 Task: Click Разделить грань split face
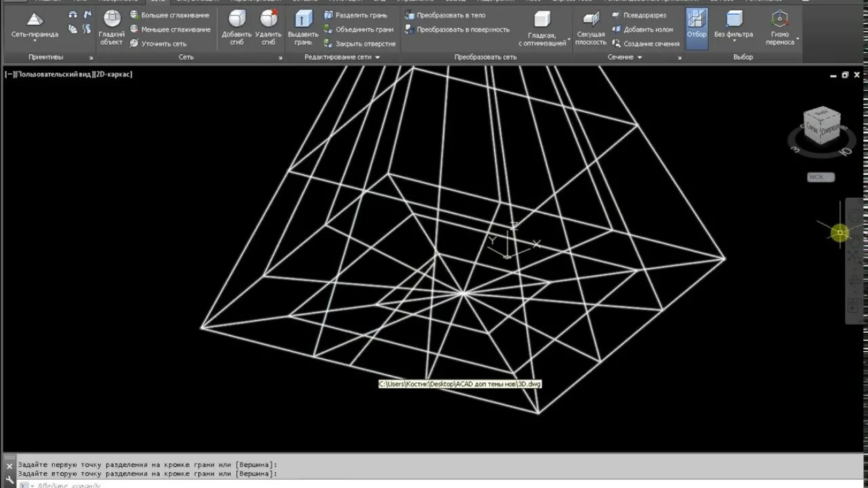(355, 15)
